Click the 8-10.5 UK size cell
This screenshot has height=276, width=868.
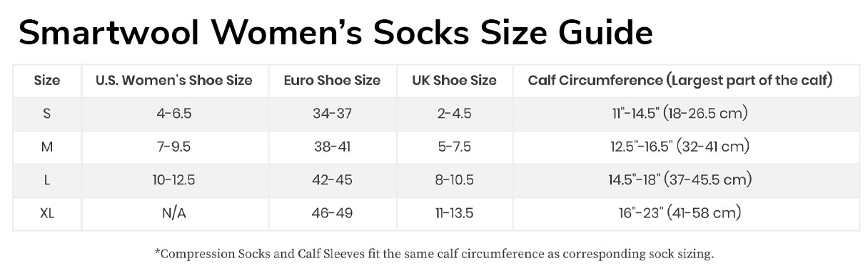[454, 180]
